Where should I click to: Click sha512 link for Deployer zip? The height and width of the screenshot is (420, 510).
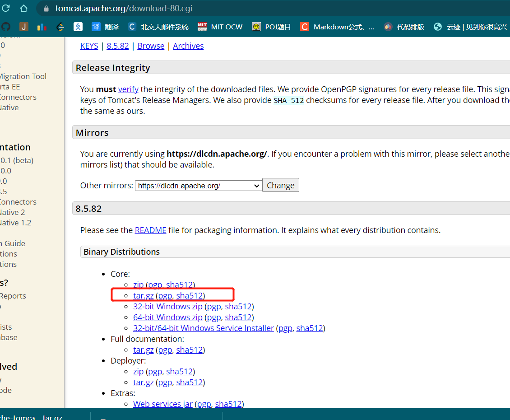point(180,372)
